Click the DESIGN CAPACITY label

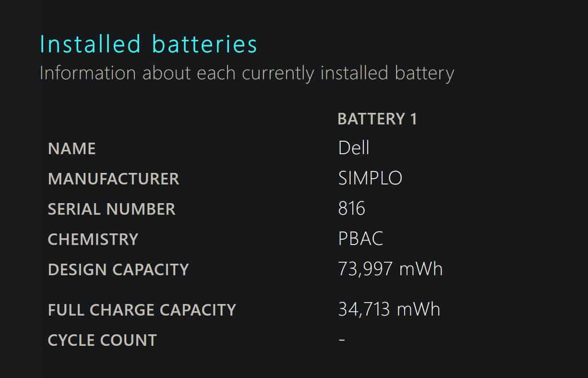tap(118, 269)
